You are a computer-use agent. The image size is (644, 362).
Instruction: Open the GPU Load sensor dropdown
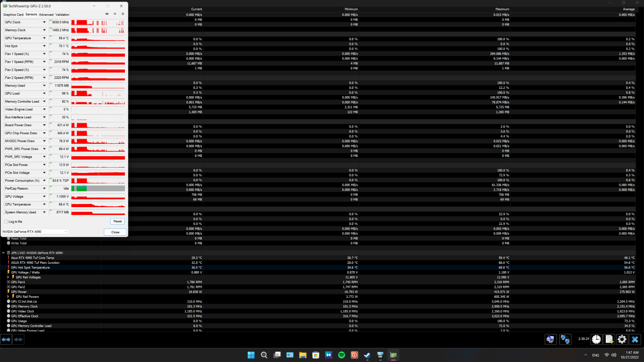pyautogui.click(x=44, y=93)
